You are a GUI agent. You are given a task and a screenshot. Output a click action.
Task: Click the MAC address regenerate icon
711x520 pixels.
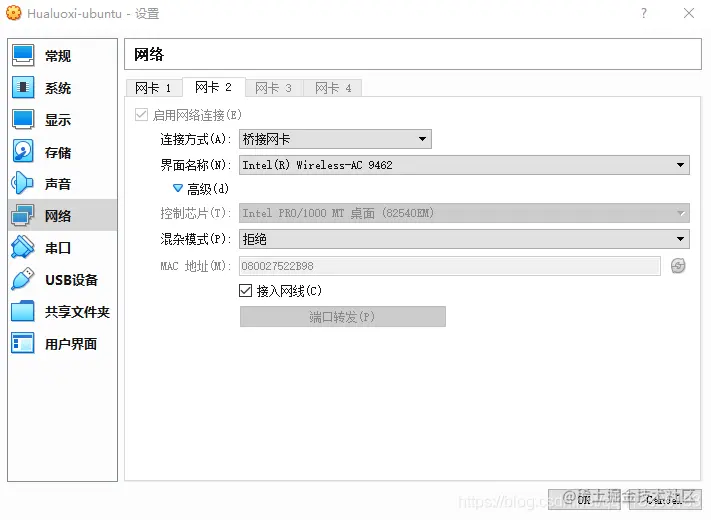click(x=678, y=266)
